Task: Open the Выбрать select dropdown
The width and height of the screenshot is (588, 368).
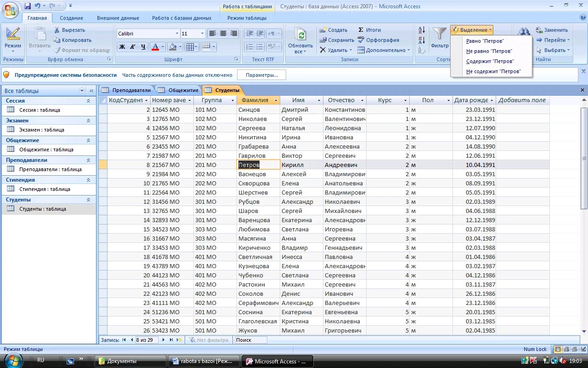Action: 553,50
